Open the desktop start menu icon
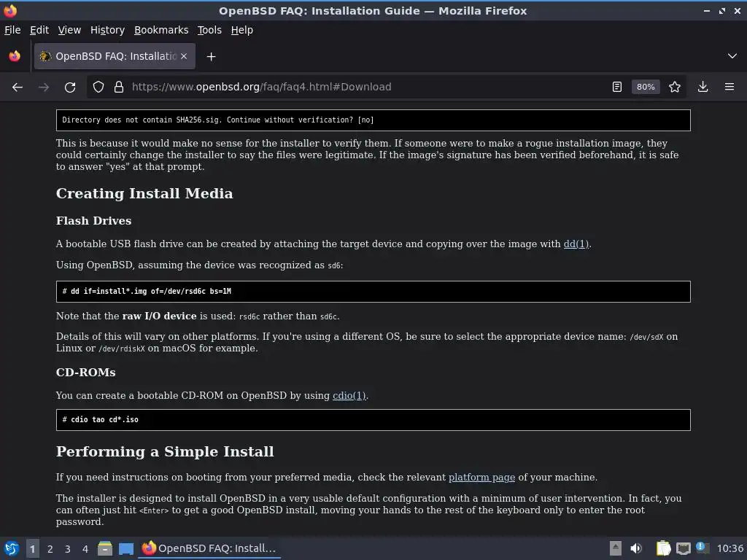 [x=12, y=548]
